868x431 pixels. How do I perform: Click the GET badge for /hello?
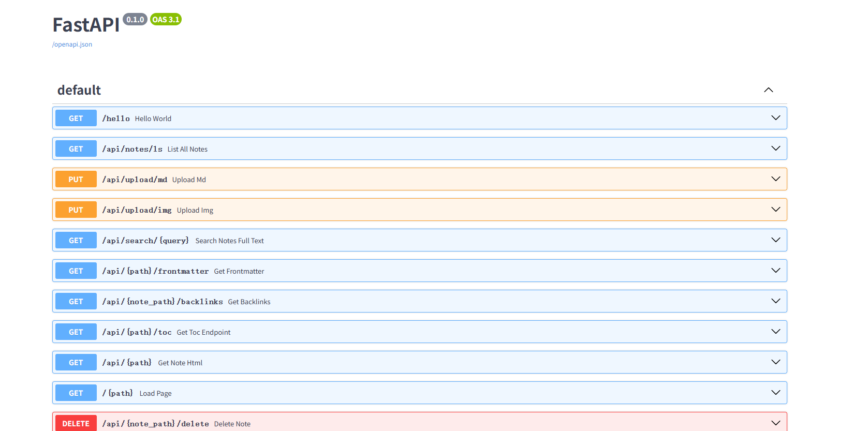pyautogui.click(x=76, y=118)
